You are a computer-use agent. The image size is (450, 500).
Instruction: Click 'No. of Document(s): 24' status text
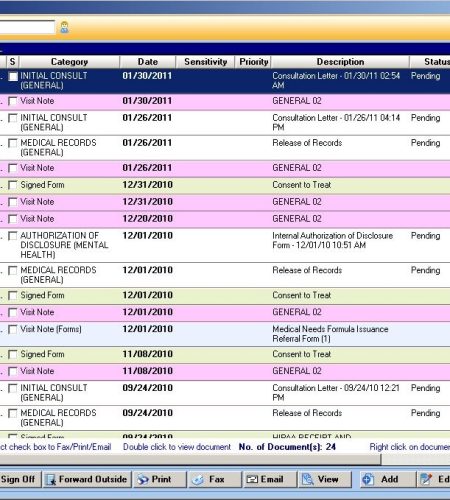[x=287, y=447]
